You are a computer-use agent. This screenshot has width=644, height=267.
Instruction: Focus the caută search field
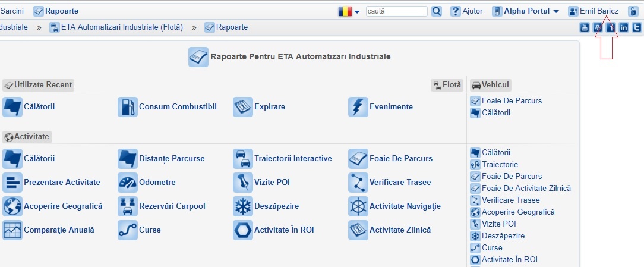tap(397, 11)
